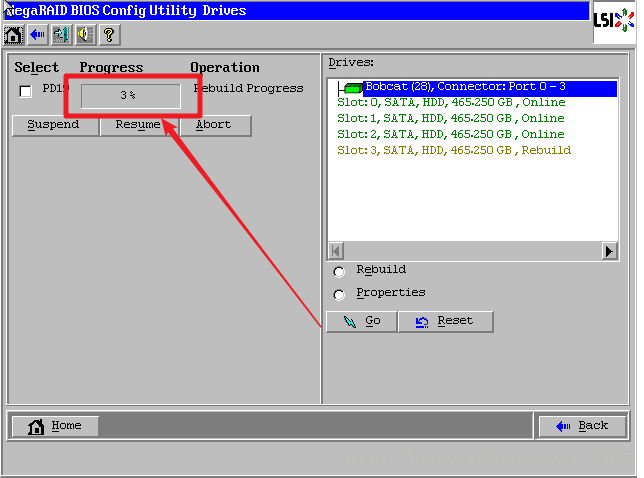Click the Go button

[361, 322]
